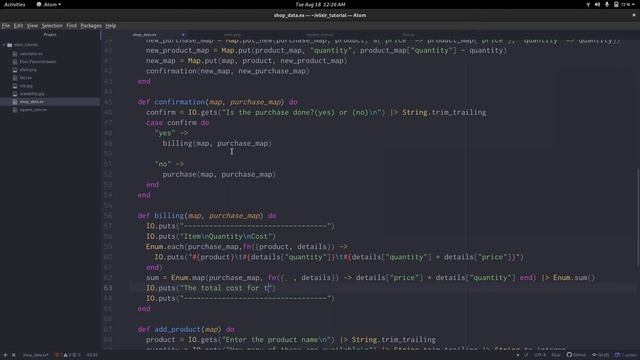Image resolution: width=640 pixels, height=360 pixels.
Task: Click the volume icon in system tray
Action: [x=598, y=4]
